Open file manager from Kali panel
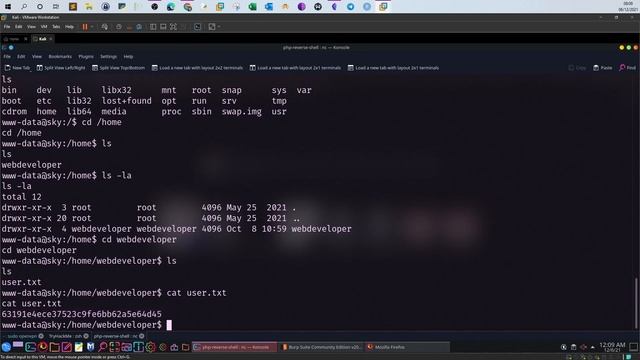The width and height of the screenshot is (640, 360). click(x=54, y=347)
